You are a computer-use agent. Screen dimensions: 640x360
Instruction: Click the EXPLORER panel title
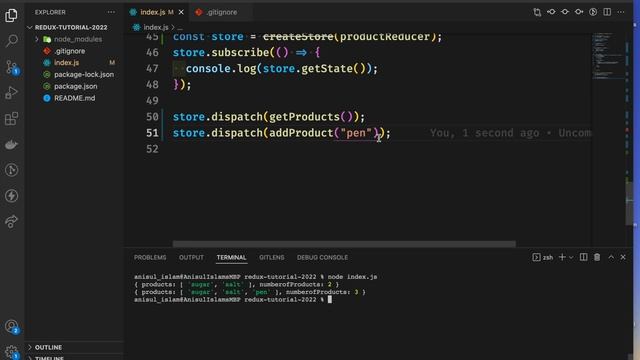tap(50, 12)
